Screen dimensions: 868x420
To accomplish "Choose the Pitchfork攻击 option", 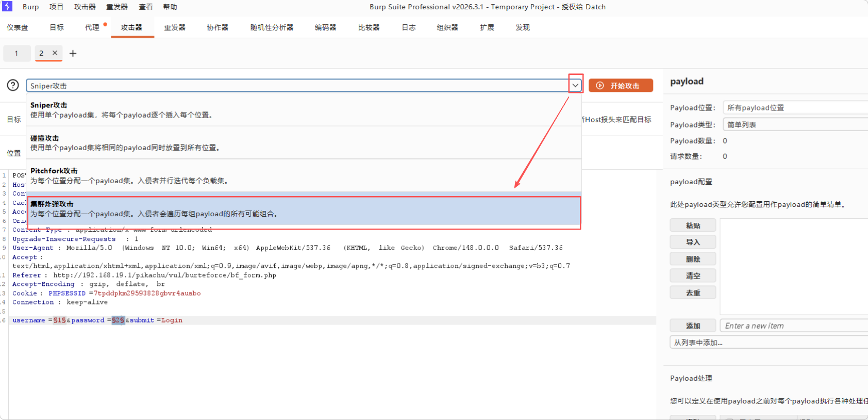I will 304,175.
